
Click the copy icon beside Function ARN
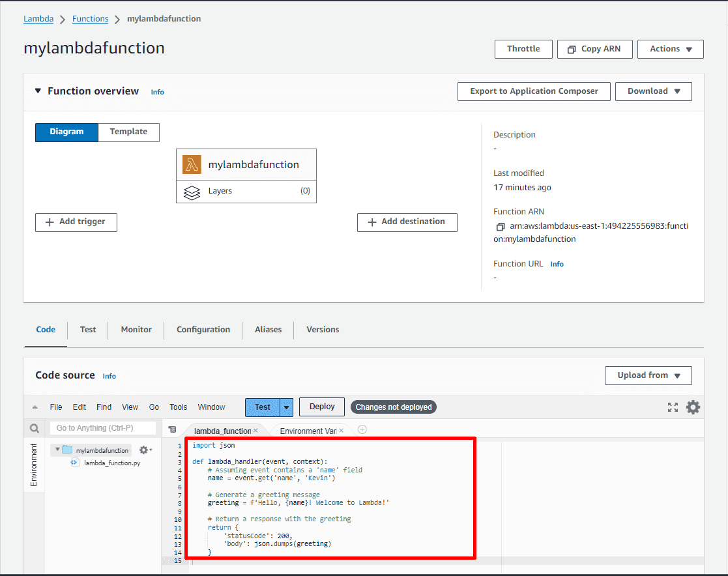coord(500,227)
